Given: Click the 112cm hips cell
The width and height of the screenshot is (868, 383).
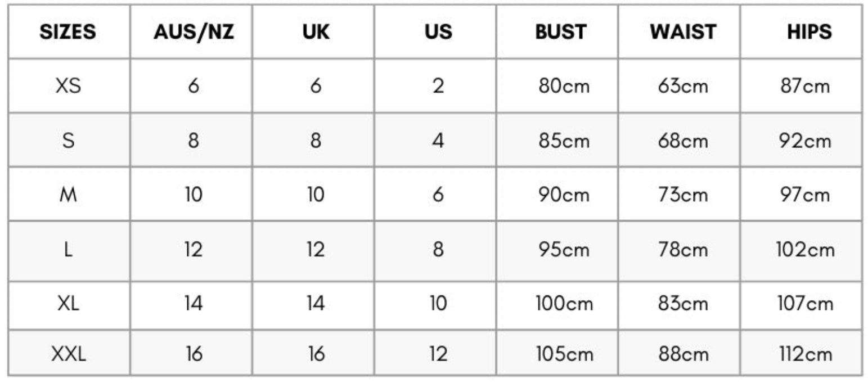Looking at the screenshot, I should 805,354.
